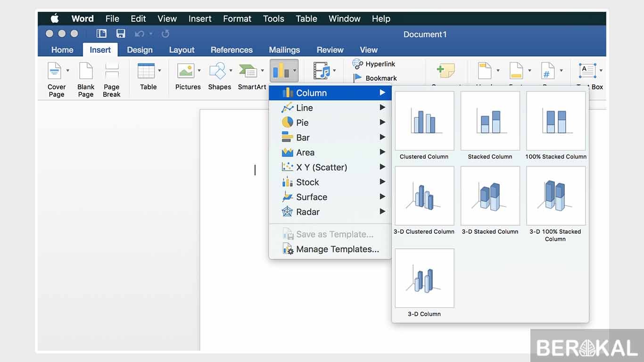Viewport: 644px width, 362px height.
Task: Click the Text Box icon
Action: pyautogui.click(x=587, y=71)
